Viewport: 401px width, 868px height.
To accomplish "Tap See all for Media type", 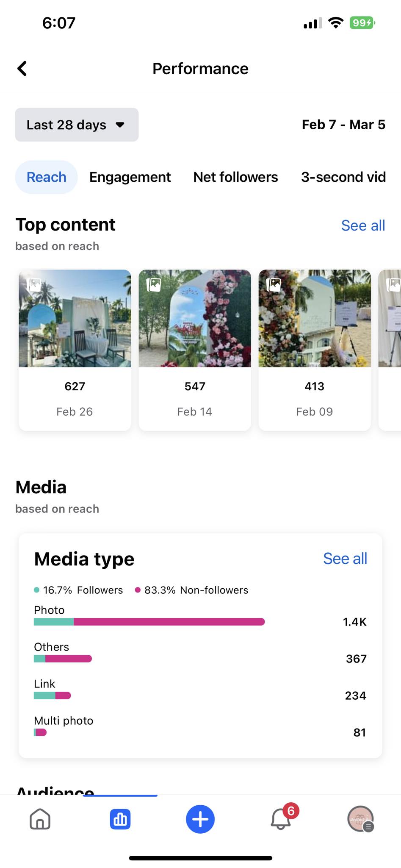I will 345,559.
